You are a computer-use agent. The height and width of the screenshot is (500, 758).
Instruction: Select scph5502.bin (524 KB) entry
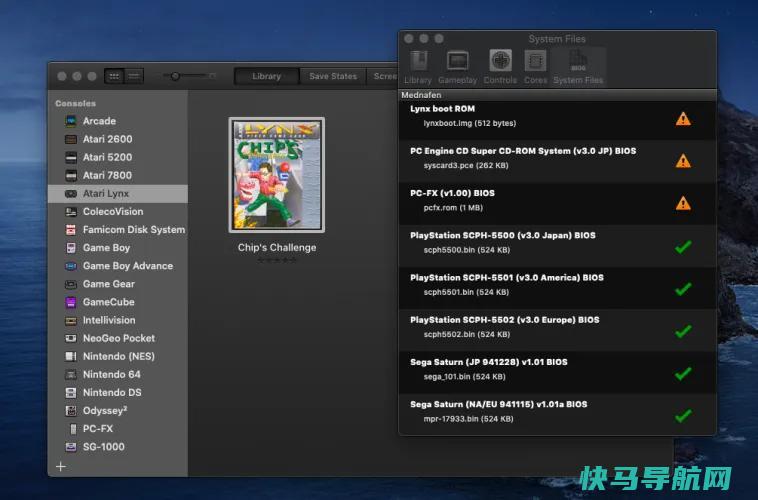(x=466, y=334)
